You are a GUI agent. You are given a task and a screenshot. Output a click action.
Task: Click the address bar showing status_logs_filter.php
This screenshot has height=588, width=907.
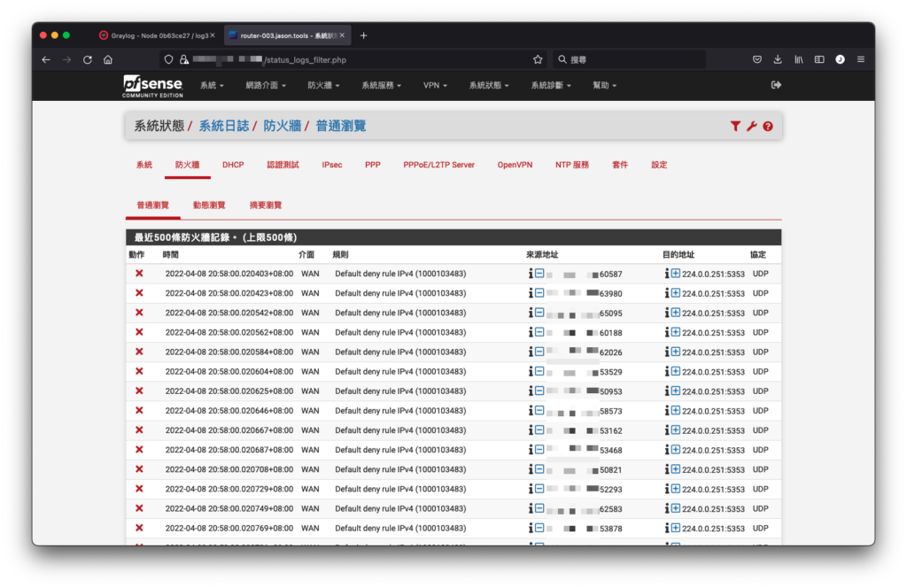[x=353, y=59]
